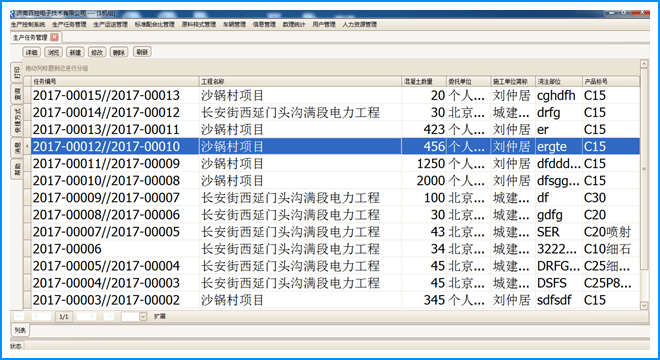Open the 快捷方式 vertical side tab
This screenshot has height=360, width=660.
tap(17, 120)
